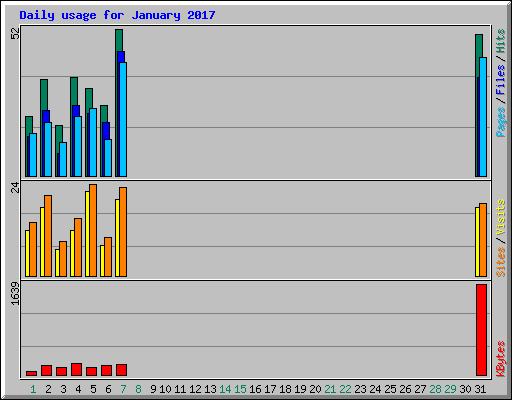
Task: Click the "Daily usage for January 2017" title
Action: coord(117,15)
